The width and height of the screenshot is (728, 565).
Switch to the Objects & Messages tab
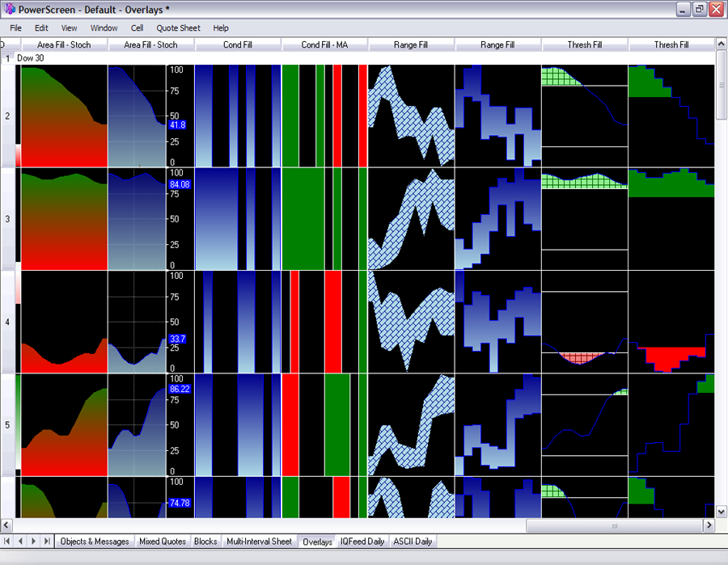[x=95, y=541]
